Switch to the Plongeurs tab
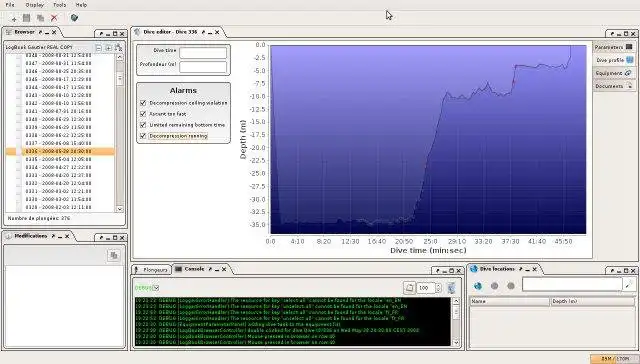Viewport: 640px width, 364px height. coord(151,270)
